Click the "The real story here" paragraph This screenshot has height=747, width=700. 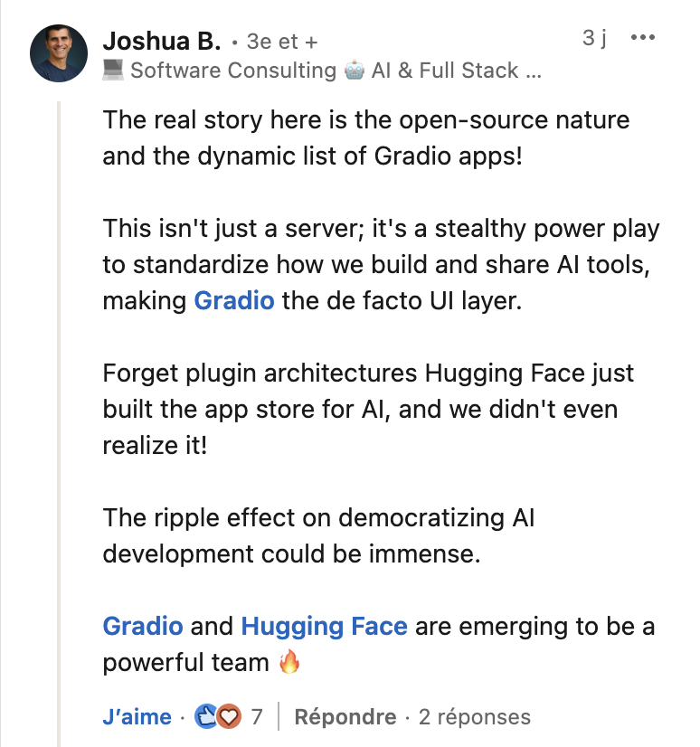tap(365, 137)
